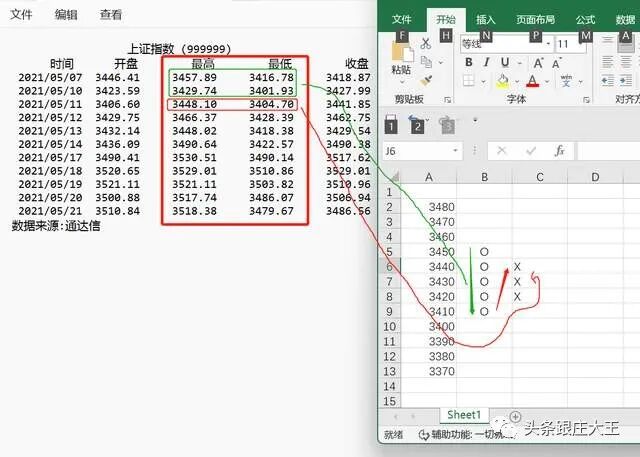
Task: Click the Paste (粘贴) clipboard icon
Action: pyautogui.click(x=402, y=52)
